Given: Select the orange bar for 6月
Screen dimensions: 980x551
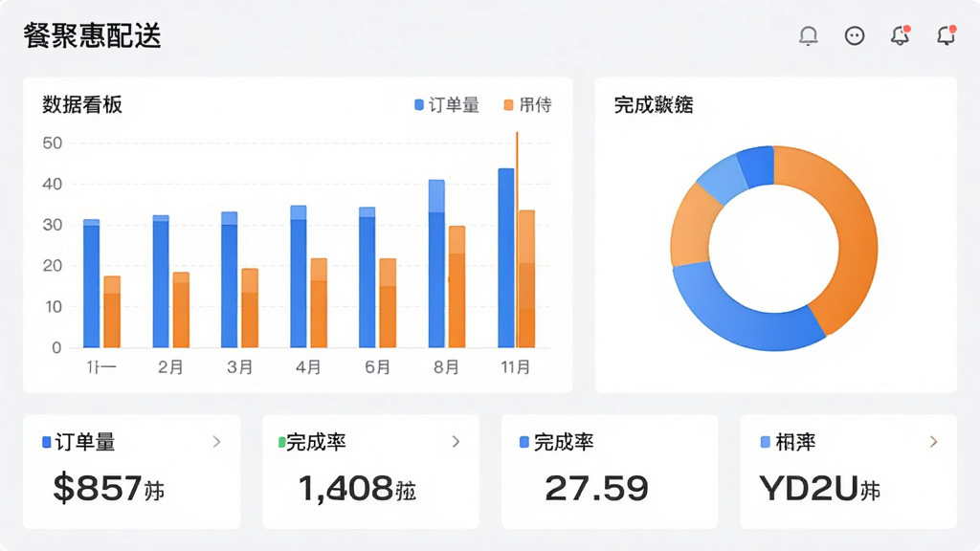Looking at the screenshot, I should (388, 303).
